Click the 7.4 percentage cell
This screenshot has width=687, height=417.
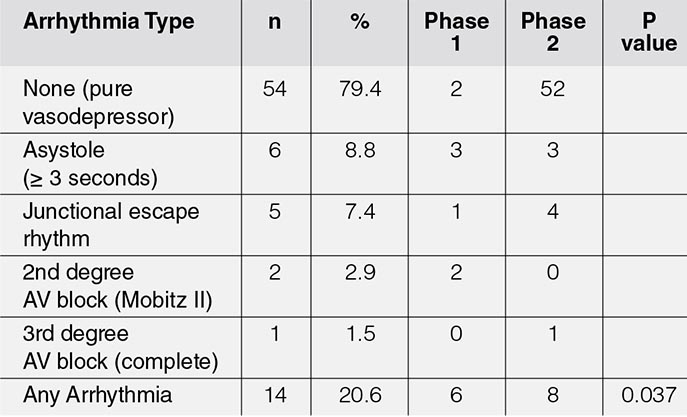(360, 212)
